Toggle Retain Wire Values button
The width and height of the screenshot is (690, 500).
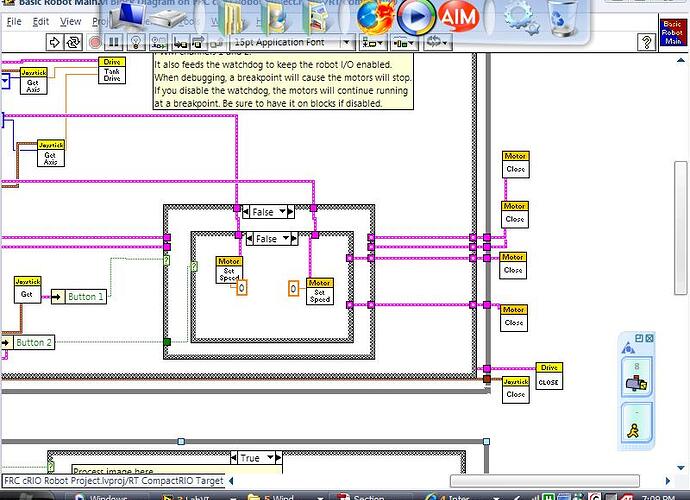158,43
